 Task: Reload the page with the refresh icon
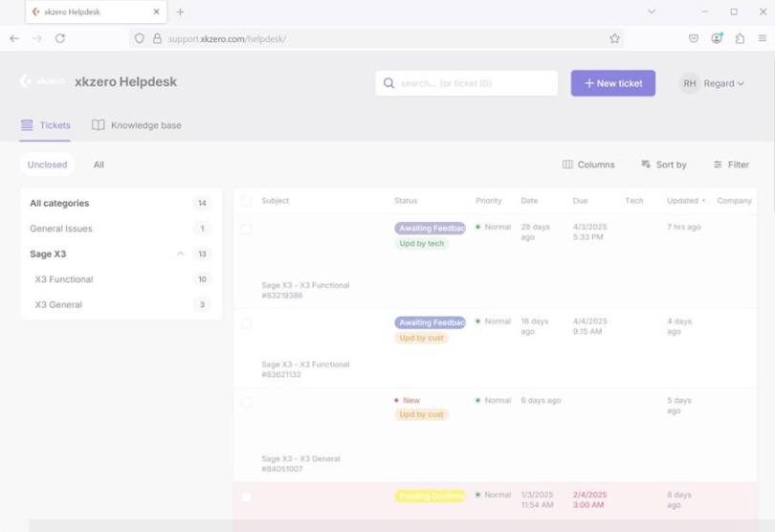pos(60,38)
